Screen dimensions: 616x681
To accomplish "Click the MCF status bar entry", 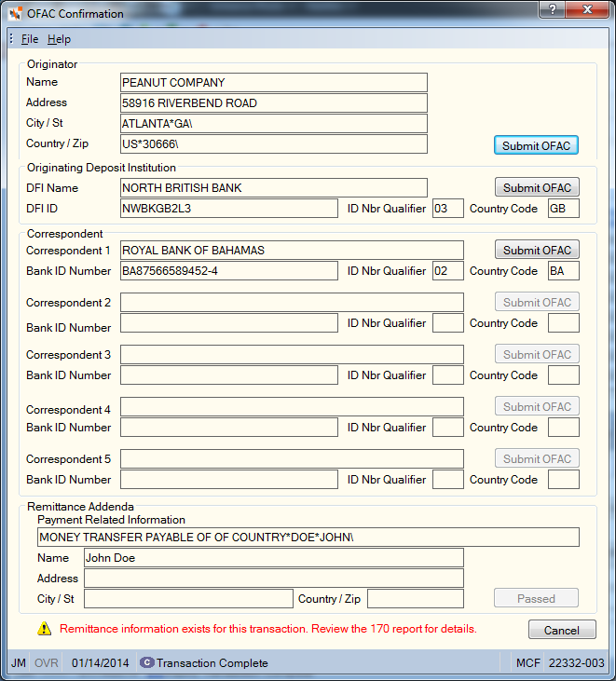I will [x=527, y=662].
